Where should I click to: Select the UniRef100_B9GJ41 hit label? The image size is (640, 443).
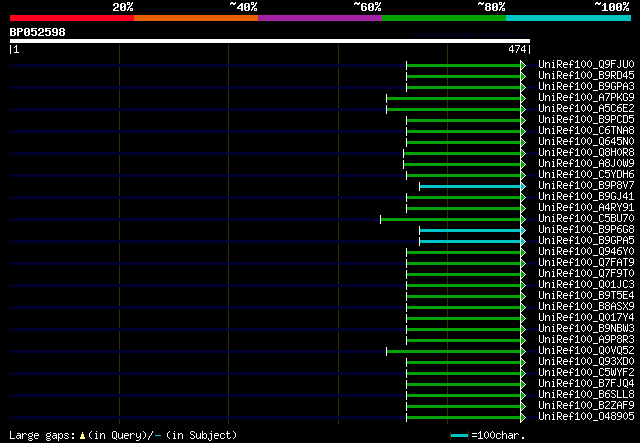tap(586, 197)
